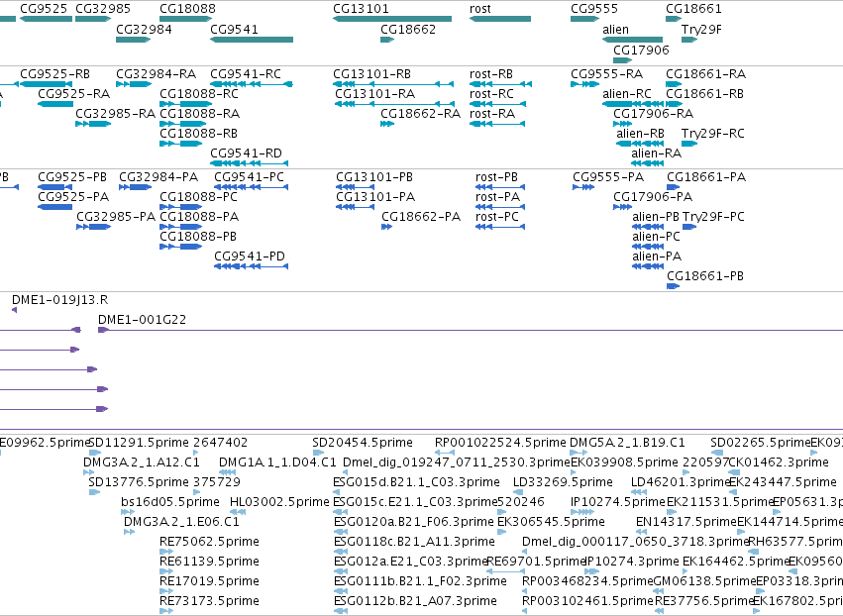This screenshot has height=616, width=843.
Task: Click EST RE75062.5prime
Action: pyautogui.click(x=166, y=552)
